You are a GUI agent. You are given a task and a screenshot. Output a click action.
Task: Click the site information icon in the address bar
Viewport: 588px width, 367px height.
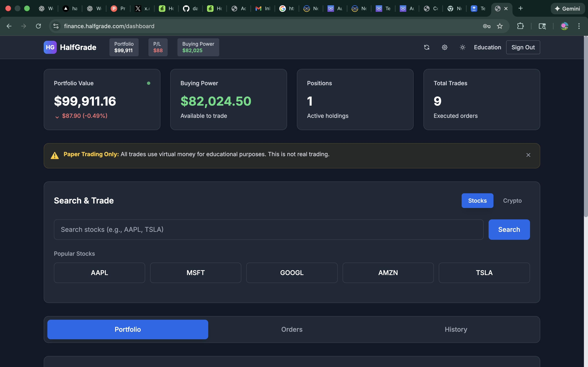pyautogui.click(x=56, y=26)
